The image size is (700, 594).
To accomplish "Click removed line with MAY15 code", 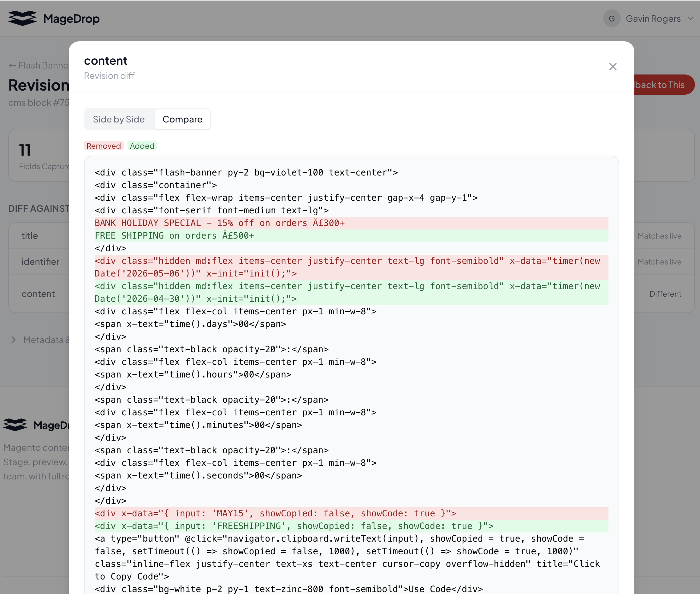I will [x=351, y=513].
